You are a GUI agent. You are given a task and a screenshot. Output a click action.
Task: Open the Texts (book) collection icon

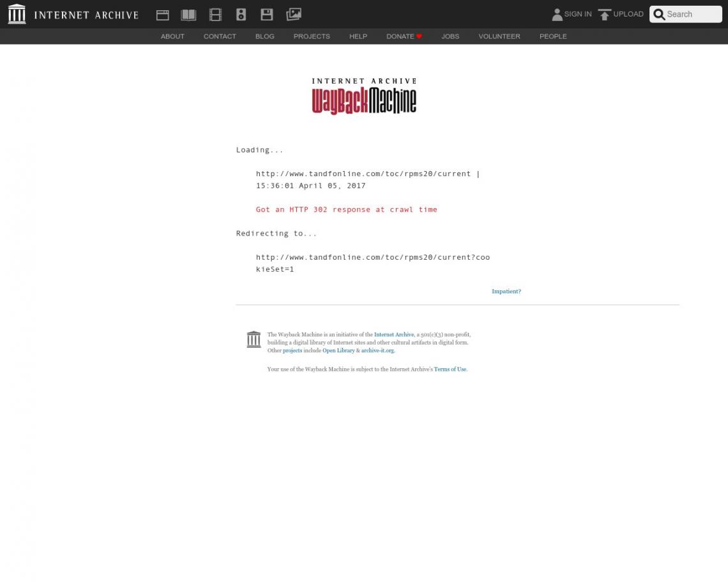tap(188, 15)
